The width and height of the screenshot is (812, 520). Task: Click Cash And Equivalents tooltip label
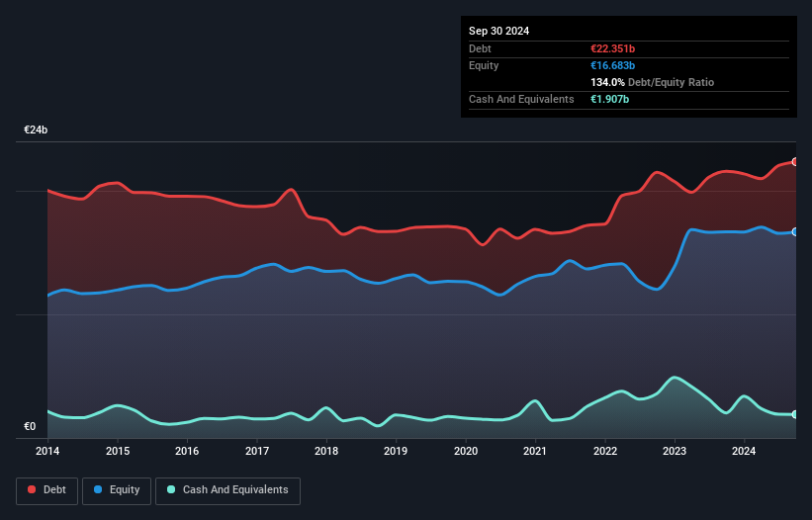521,99
